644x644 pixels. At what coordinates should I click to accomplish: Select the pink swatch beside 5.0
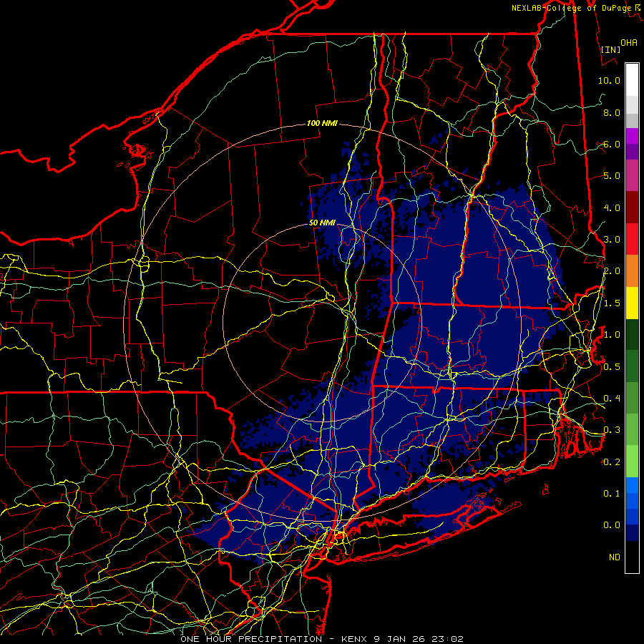click(x=632, y=176)
